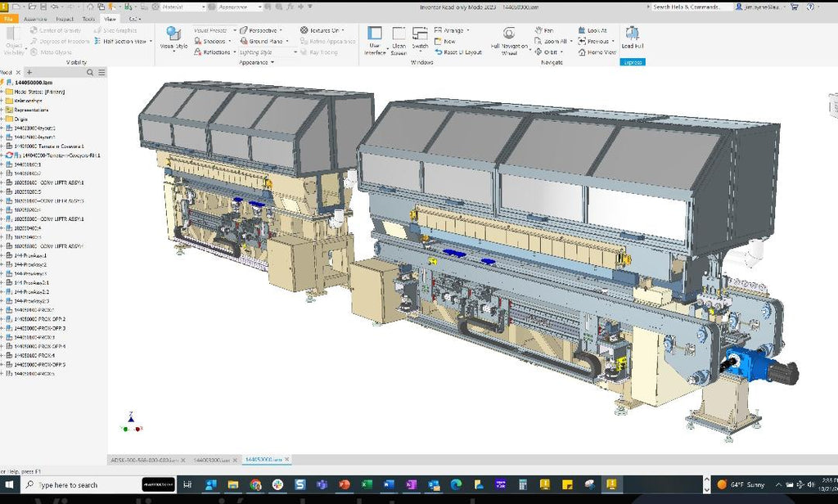Expand the Relationships folder
The width and height of the screenshot is (838, 504).
2,101
